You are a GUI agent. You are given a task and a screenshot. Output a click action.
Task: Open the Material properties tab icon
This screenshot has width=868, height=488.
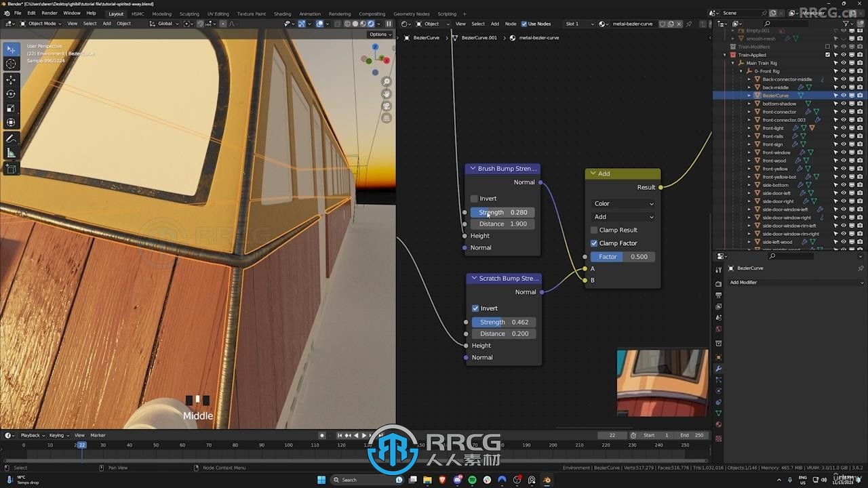click(719, 425)
